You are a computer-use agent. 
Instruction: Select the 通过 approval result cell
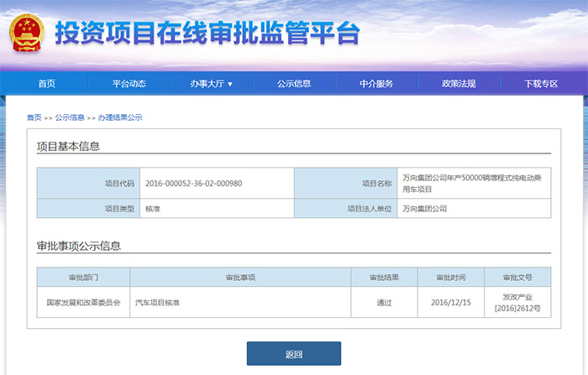pyautogui.click(x=385, y=302)
